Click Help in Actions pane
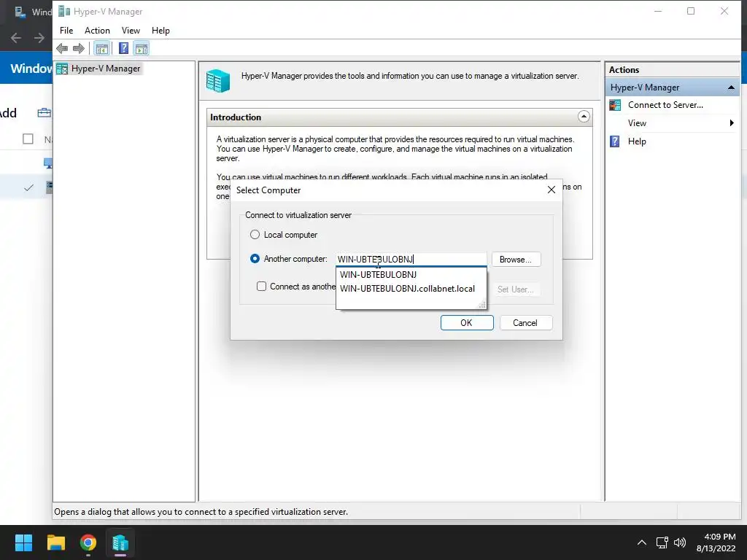 pos(637,141)
